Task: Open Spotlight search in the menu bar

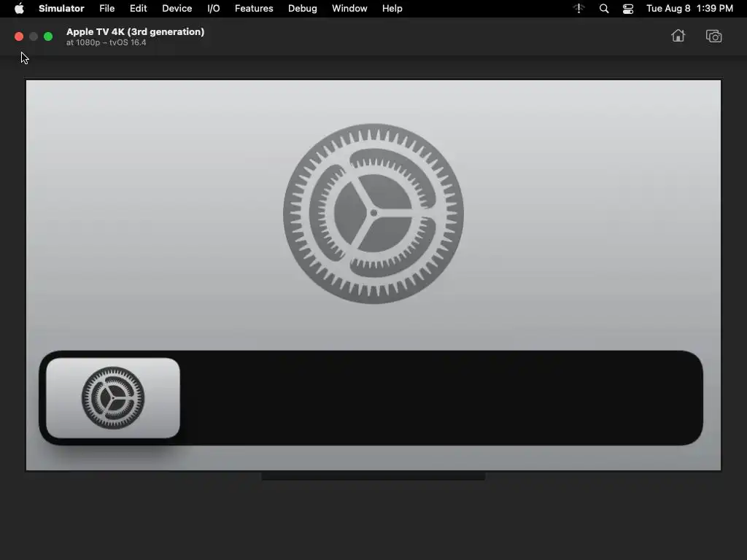Action: [603, 9]
